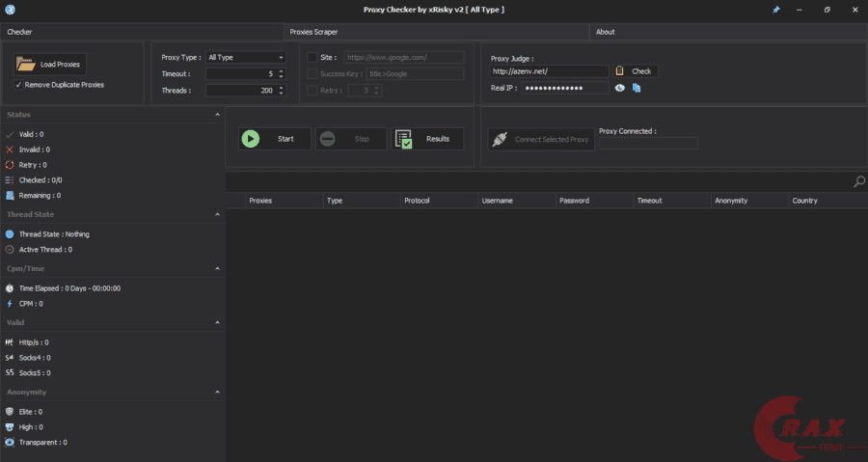Click the Stop button
868x462 pixels.
351,139
